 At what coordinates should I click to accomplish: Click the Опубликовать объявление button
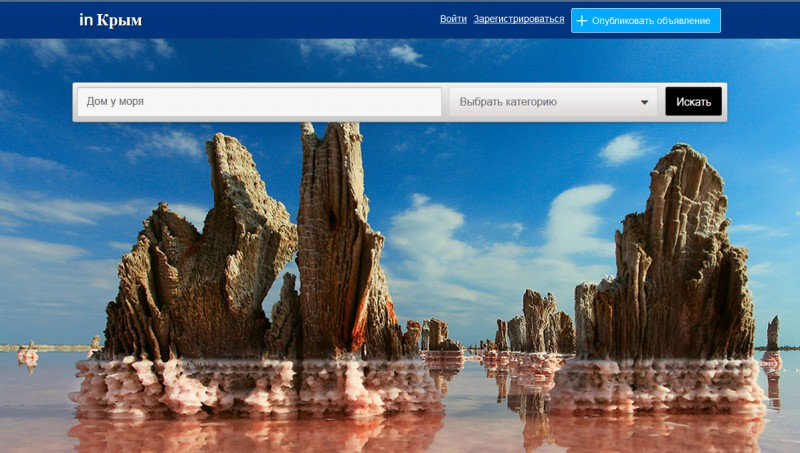pyautogui.click(x=645, y=20)
